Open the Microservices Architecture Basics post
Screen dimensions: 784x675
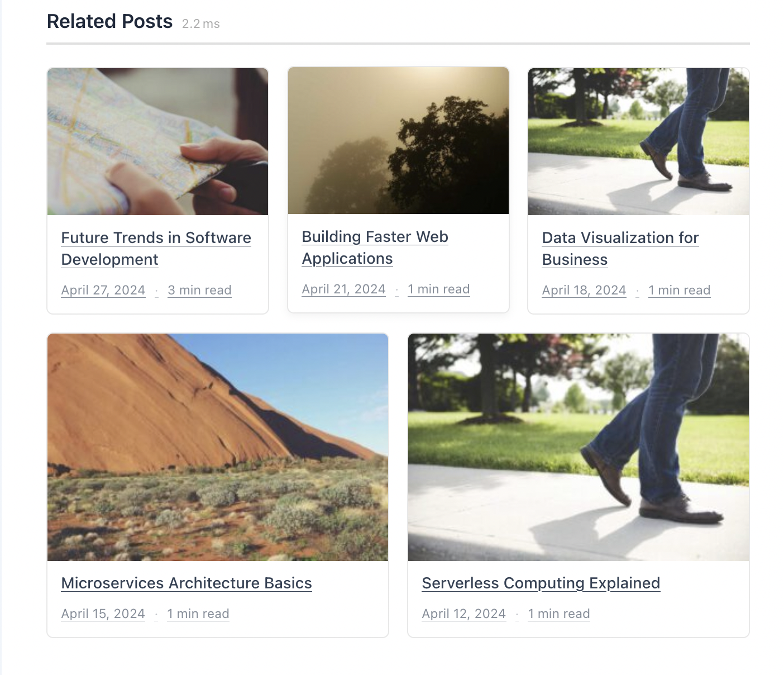(x=187, y=583)
